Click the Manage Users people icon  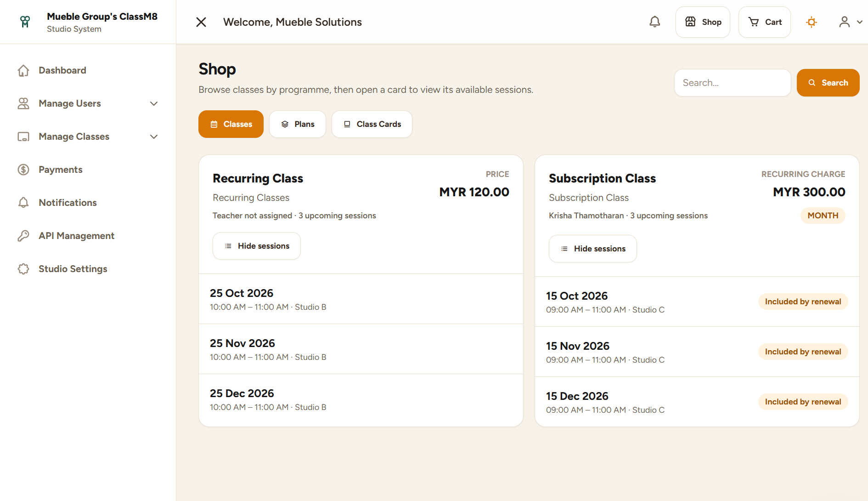pyautogui.click(x=23, y=103)
